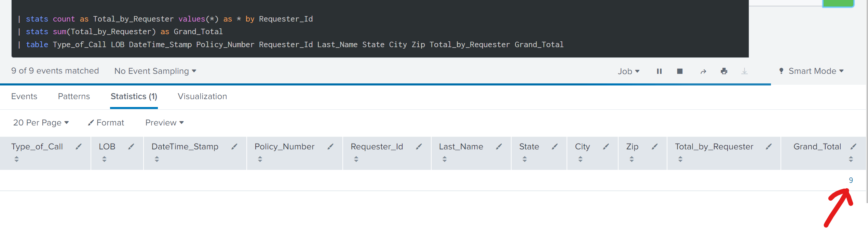Open the Job dropdown menu
Screen dimensions: 868x228
coord(628,71)
